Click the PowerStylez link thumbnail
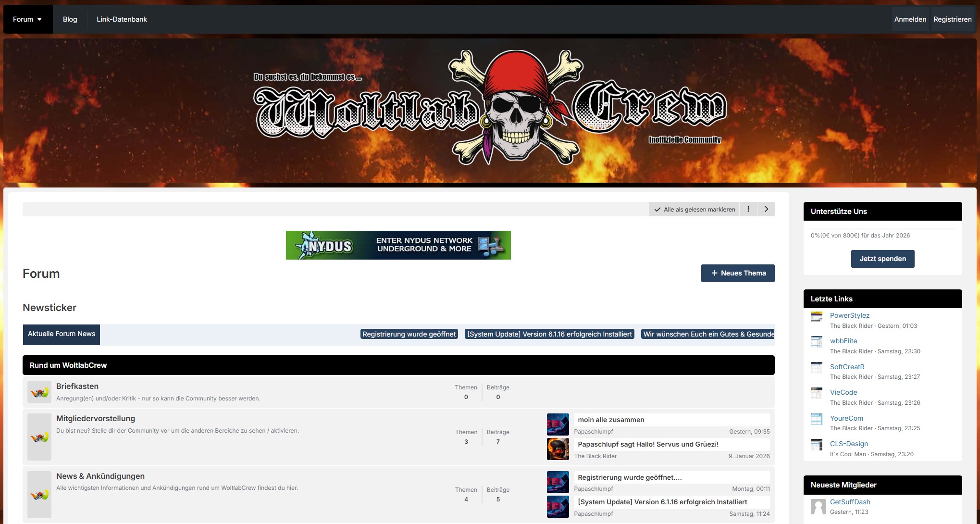 (x=817, y=317)
